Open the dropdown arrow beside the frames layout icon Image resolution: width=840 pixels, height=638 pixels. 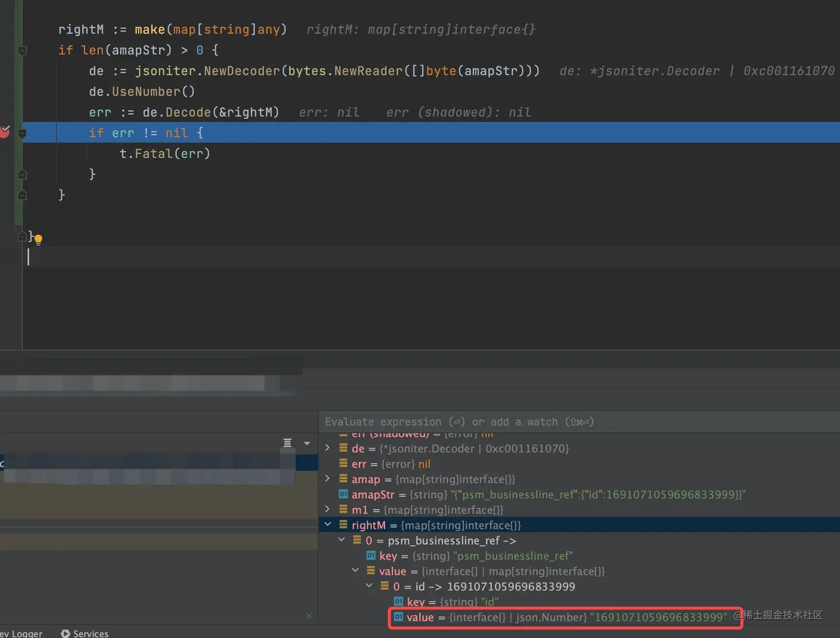pyautogui.click(x=307, y=443)
